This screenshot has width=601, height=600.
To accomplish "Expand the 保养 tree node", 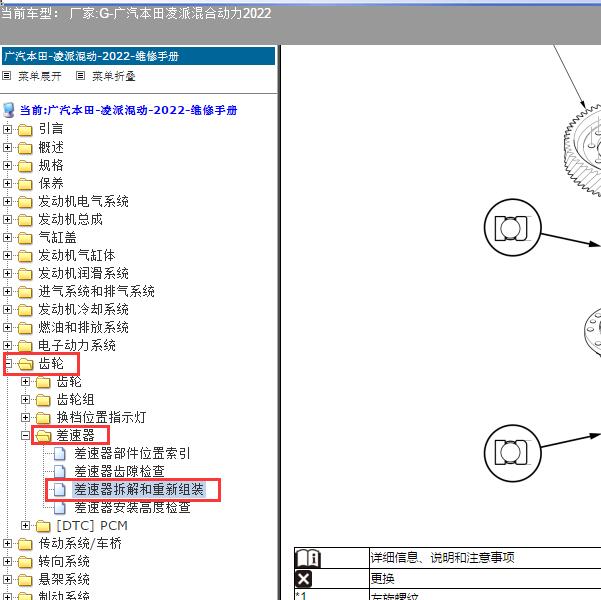I will (7, 183).
